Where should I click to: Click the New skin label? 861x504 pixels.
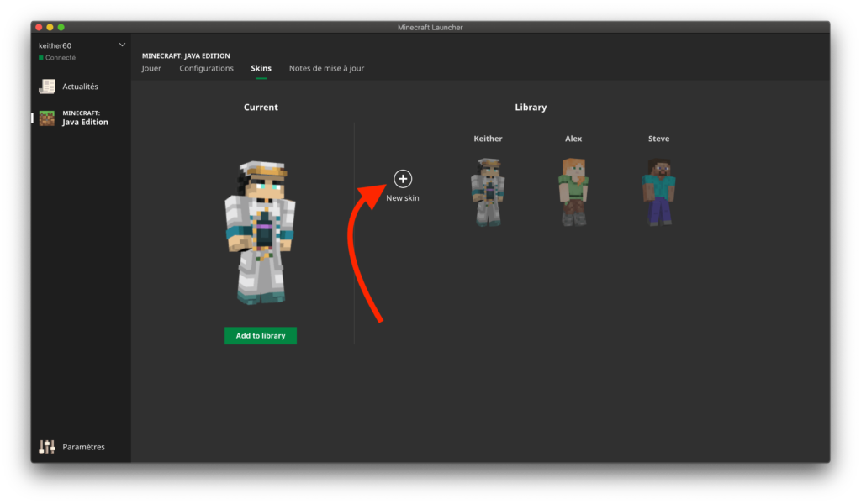[402, 197]
